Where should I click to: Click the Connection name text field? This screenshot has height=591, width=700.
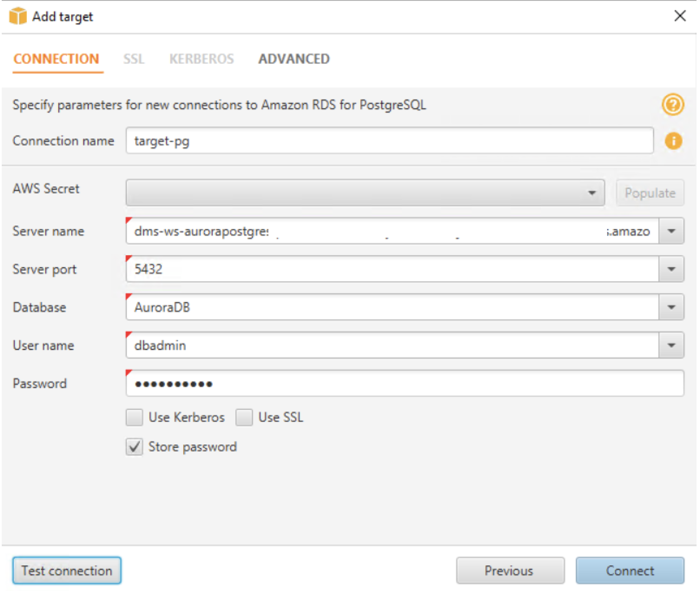click(x=389, y=141)
